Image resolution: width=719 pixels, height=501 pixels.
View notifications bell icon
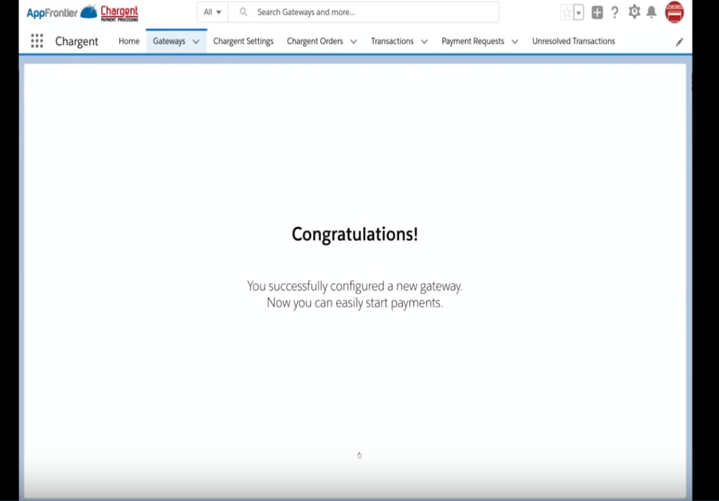click(x=652, y=13)
